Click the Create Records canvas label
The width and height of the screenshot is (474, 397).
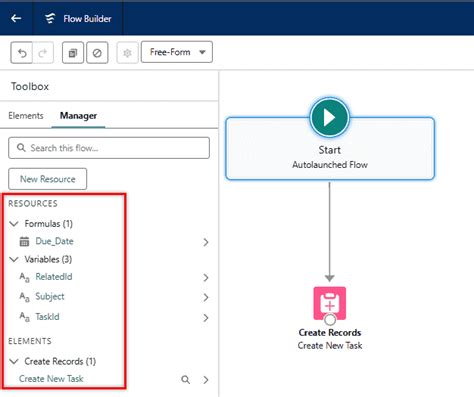pyautogui.click(x=330, y=333)
